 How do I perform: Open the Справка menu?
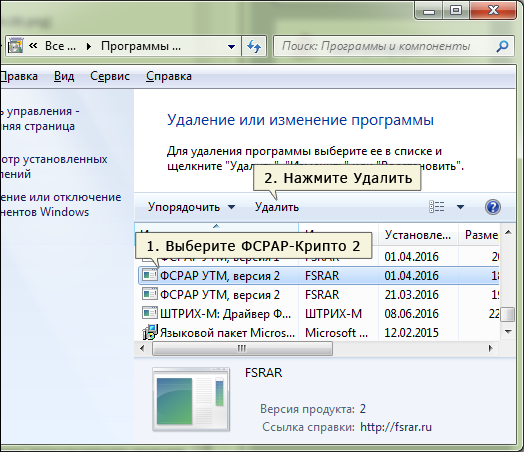click(x=169, y=76)
